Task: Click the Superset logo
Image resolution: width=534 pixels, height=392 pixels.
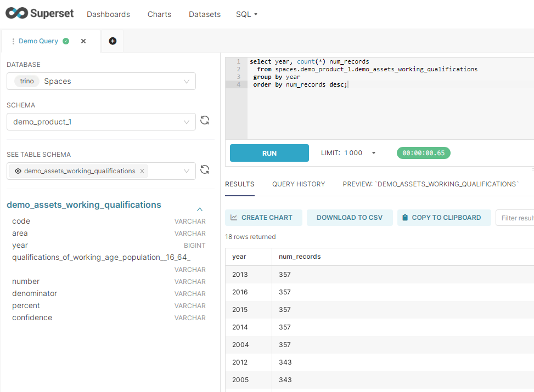Action: (x=40, y=14)
